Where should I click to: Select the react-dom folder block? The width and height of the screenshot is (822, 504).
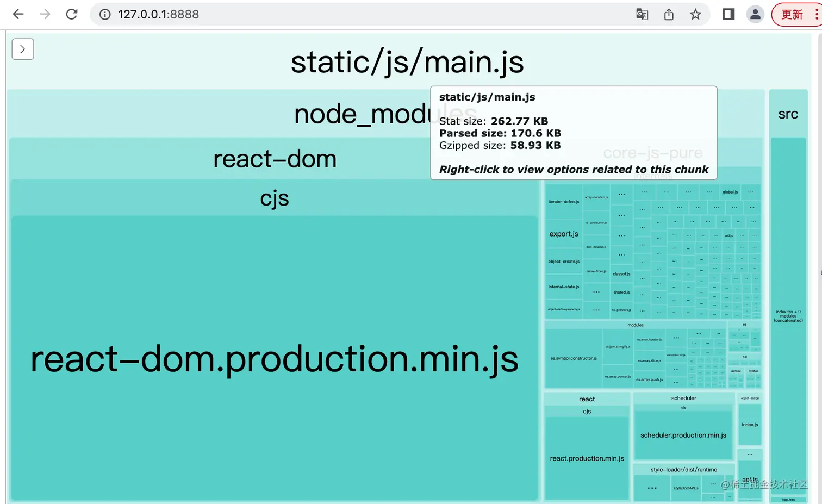(275, 159)
